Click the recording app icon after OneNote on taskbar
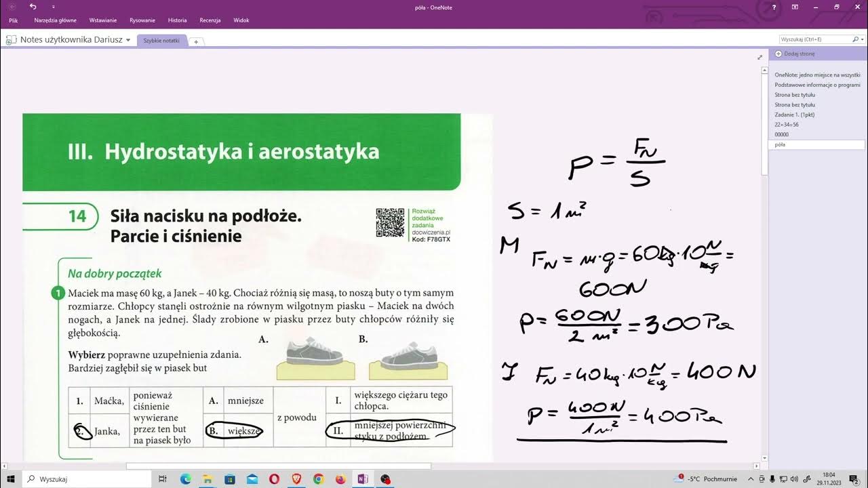This screenshot has height=488, width=868. [x=385, y=479]
